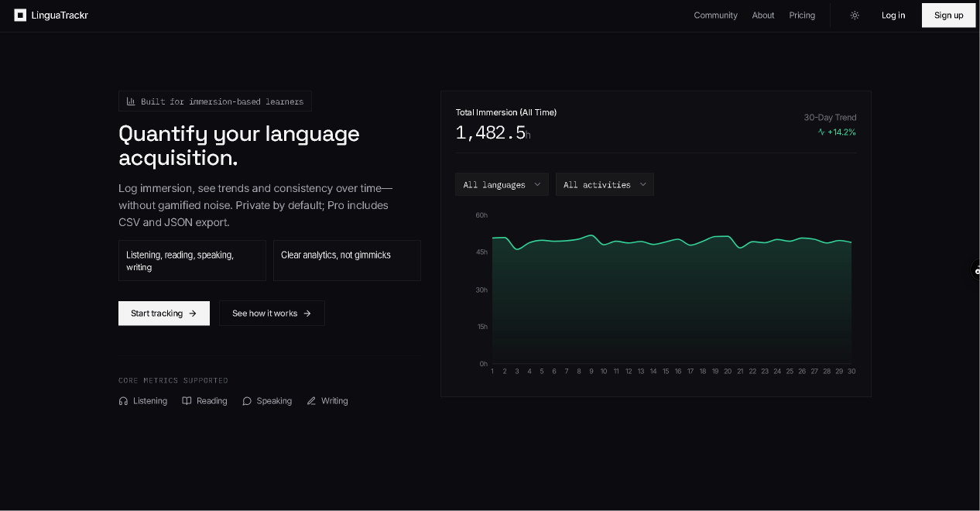Viewport: 980px width, 511px height.
Task: Click the 15h y-axis label
Action: click(482, 327)
